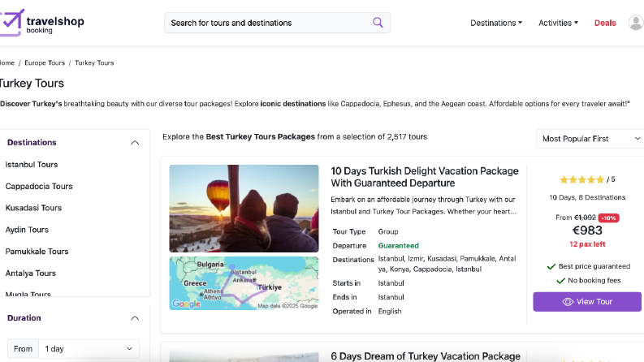
Task: Collapse the Destinations filter section
Action: 135,142
